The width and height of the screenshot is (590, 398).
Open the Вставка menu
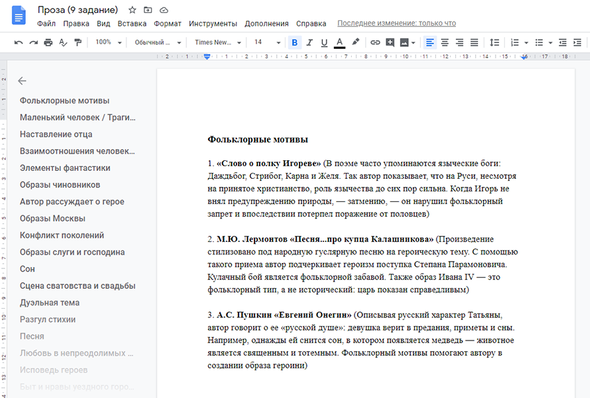(132, 23)
